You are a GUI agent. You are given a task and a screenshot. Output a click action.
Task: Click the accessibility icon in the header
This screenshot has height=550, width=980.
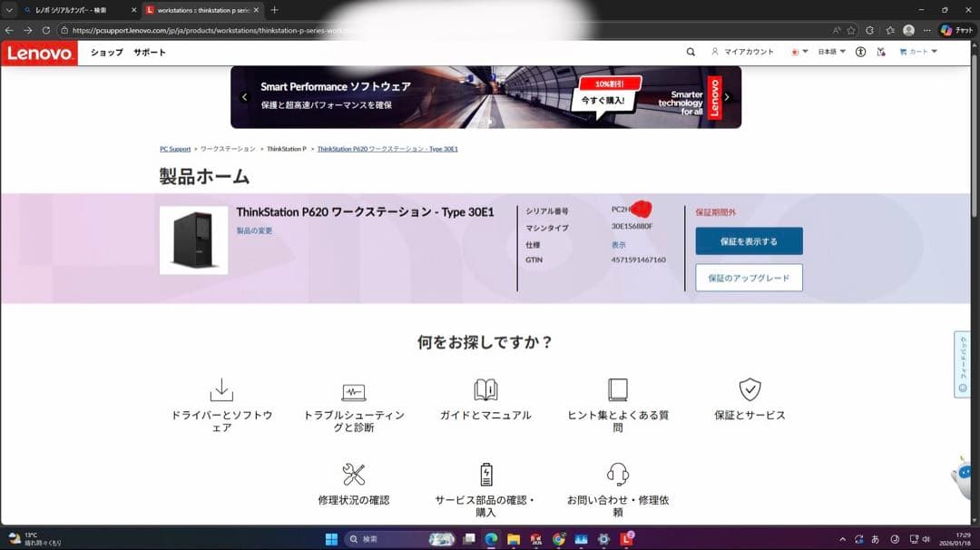pos(859,52)
